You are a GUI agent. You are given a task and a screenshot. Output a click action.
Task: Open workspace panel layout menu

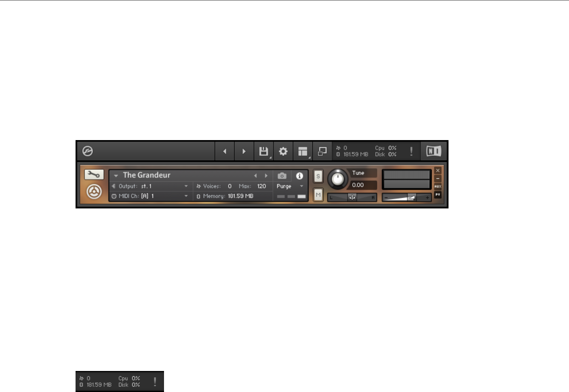[x=303, y=152]
